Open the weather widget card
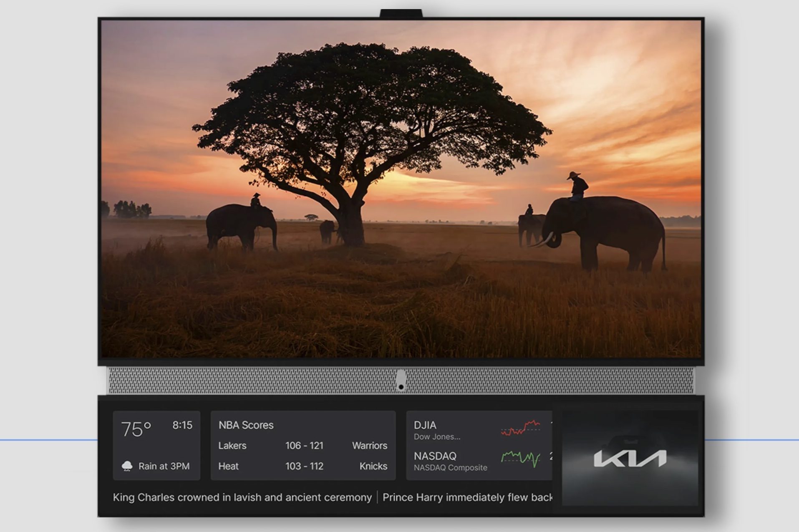The image size is (799, 532). tap(156, 444)
